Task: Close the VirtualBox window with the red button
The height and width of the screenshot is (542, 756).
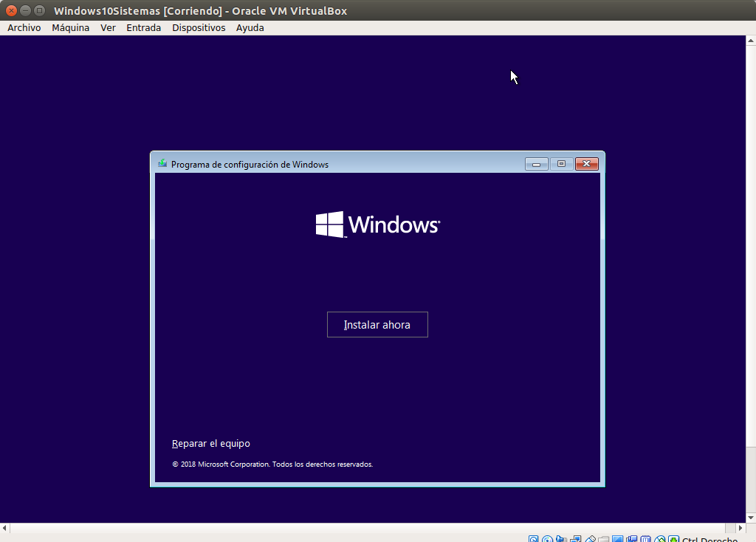Action: 11,10
